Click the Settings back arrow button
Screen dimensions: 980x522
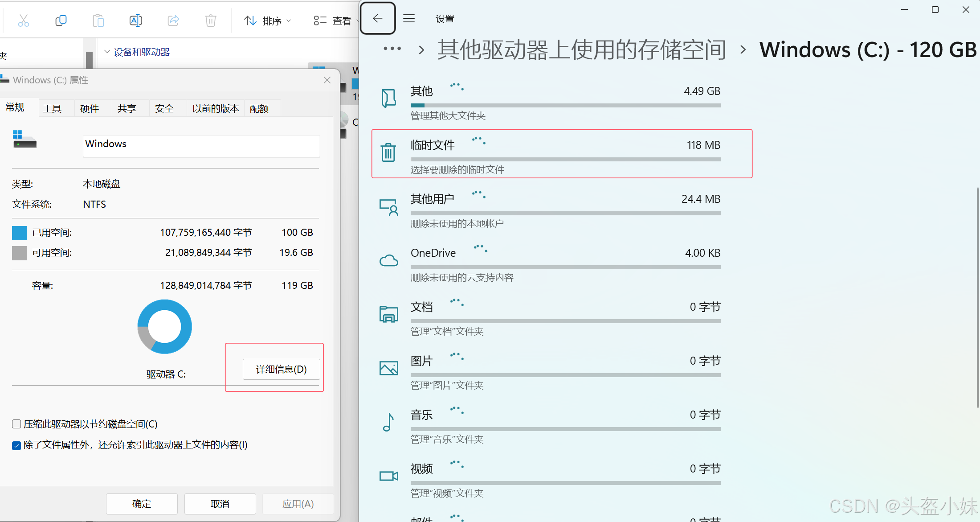click(x=378, y=18)
